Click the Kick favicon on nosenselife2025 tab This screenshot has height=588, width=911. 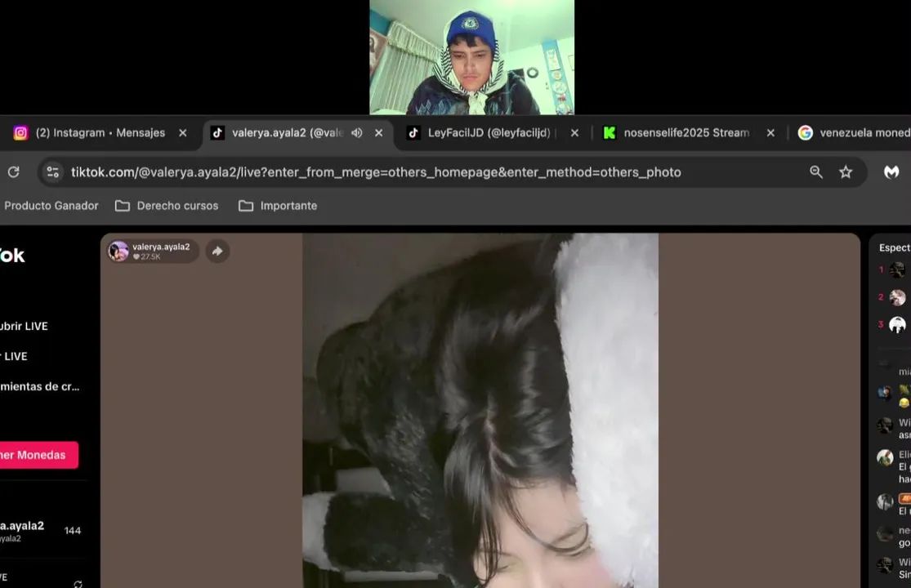tap(609, 133)
